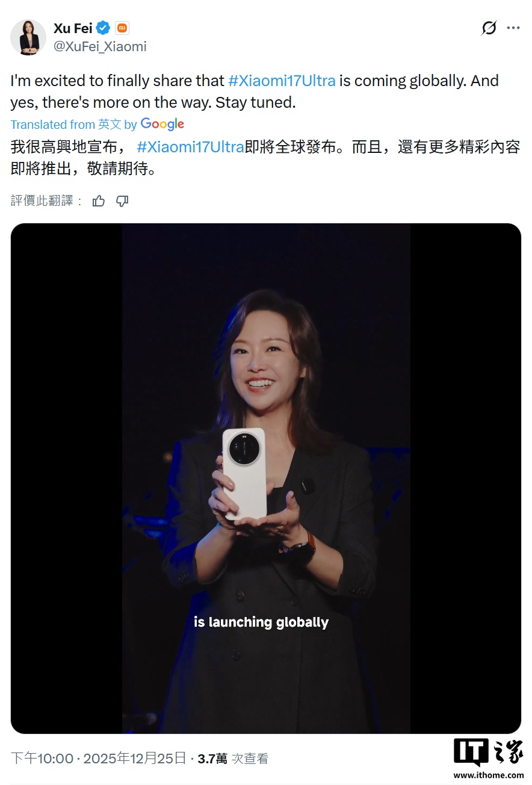Play the video of woman holding phone
532x785 pixels.
click(x=266, y=479)
